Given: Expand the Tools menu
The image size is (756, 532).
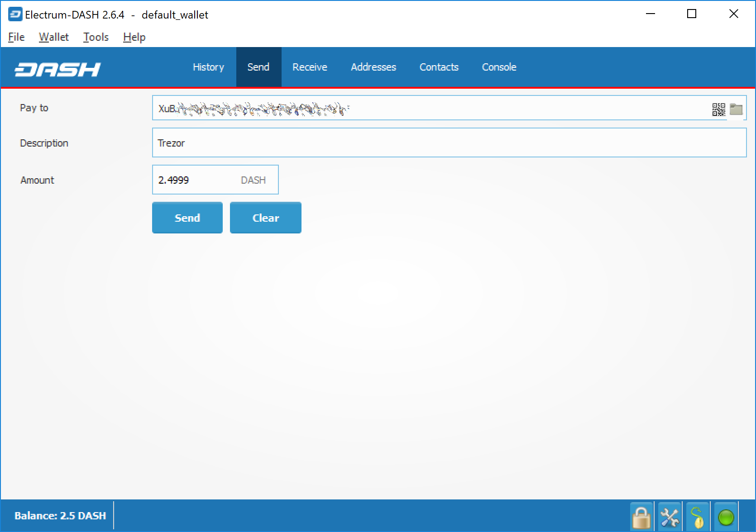Looking at the screenshot, I should pos(96,37).
